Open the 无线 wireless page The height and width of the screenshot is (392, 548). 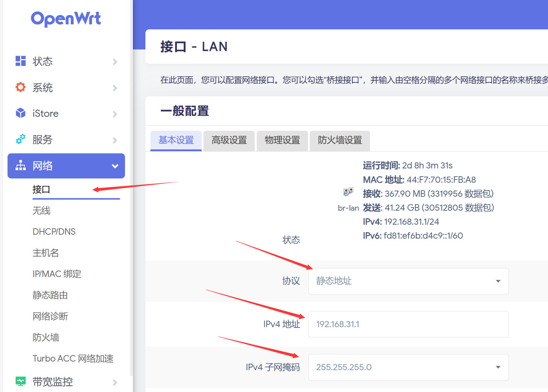pyautogui.click(x=42, y=210)
